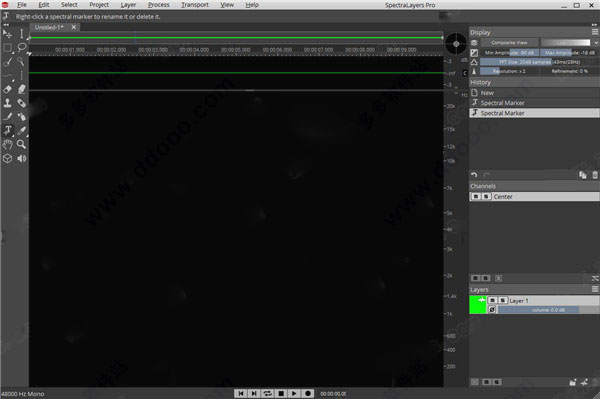Image resolution: width=600 pixels, height=399 pixels.
Task: Select the noise spray tool
Action: (21, 117)
